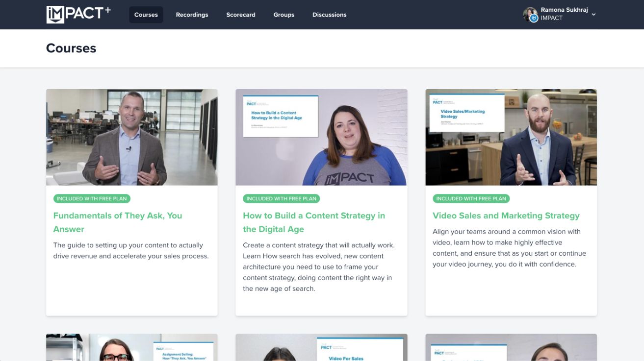644x361 pixels.
Task: Click the Assignment Selling course thumbnail below
Action: (x=131, y=348)
